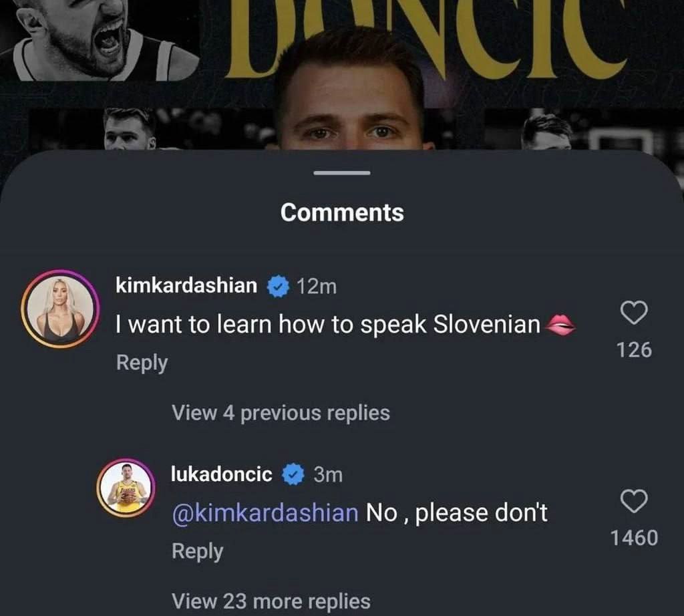
Task: Tap the lips emoji in comment
Action: click(560, 325)
